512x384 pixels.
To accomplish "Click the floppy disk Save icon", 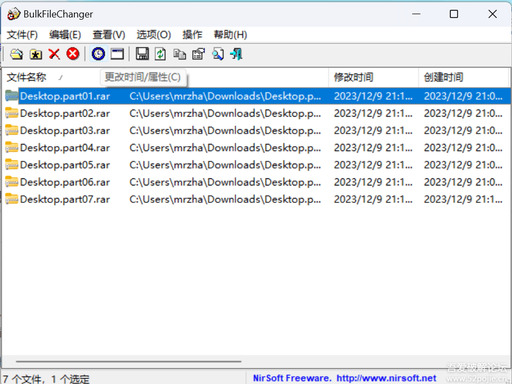I will pos(142,54).
